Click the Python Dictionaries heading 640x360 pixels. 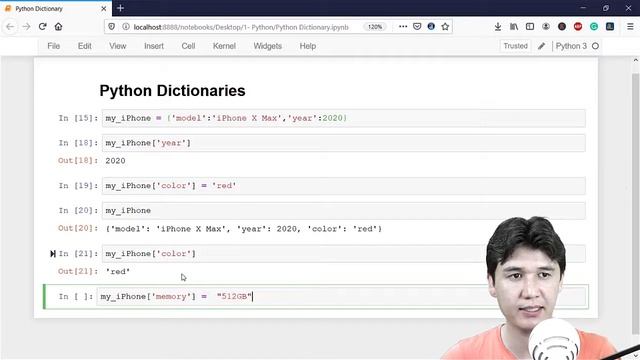click(172, 91)
